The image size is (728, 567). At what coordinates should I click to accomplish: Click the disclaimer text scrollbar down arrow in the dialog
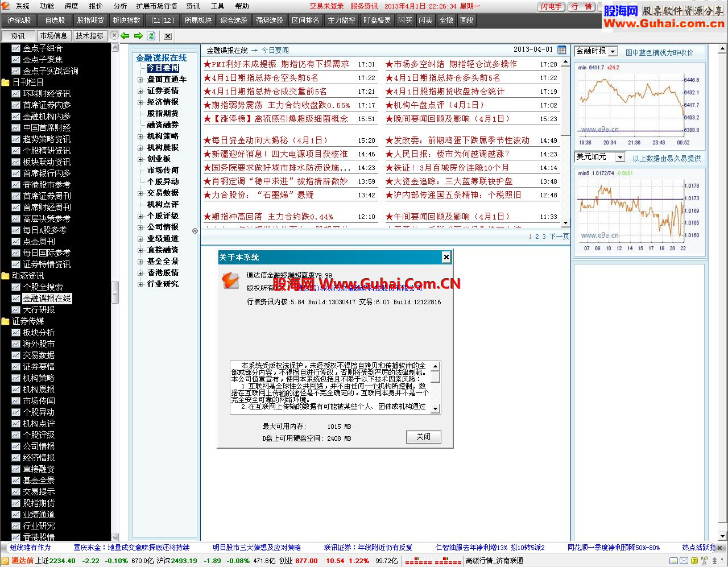[x=435, y=408]
